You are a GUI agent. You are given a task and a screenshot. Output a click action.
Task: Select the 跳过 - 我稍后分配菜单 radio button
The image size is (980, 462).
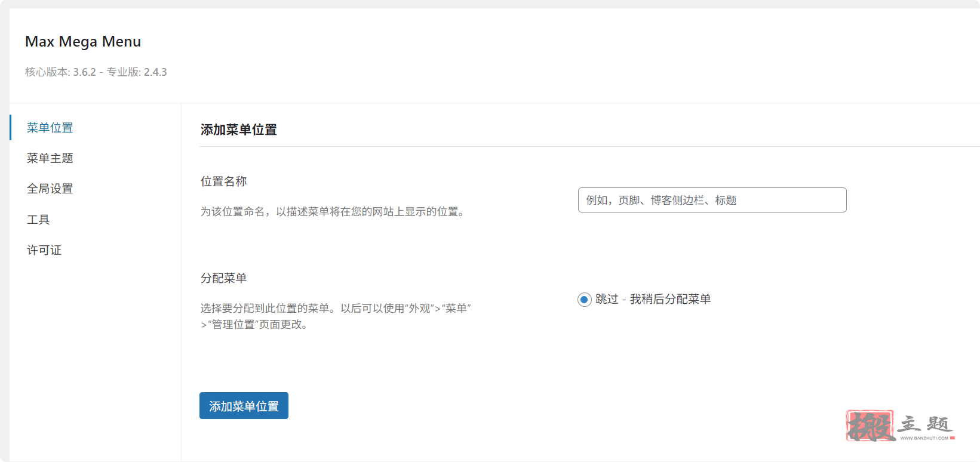coord(585,300)
